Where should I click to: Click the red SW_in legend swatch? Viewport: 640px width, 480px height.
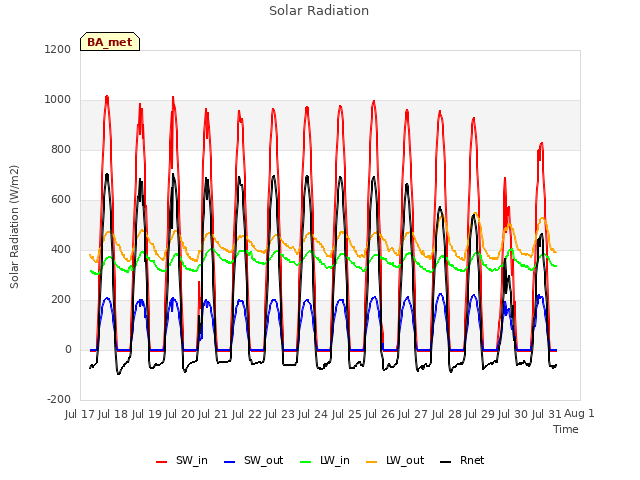pos(162,462)
